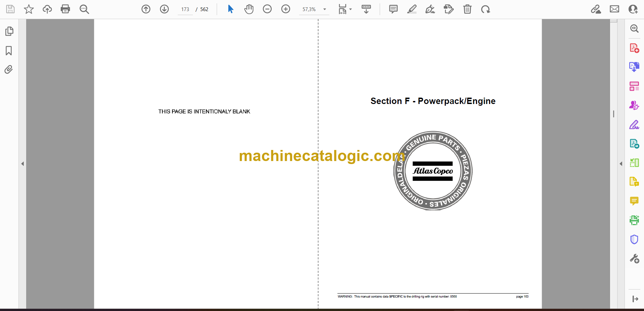Click the "page 163" footer text
Image resolution: width=644 pixels, height=311 pixels.
tap(522, 297)
